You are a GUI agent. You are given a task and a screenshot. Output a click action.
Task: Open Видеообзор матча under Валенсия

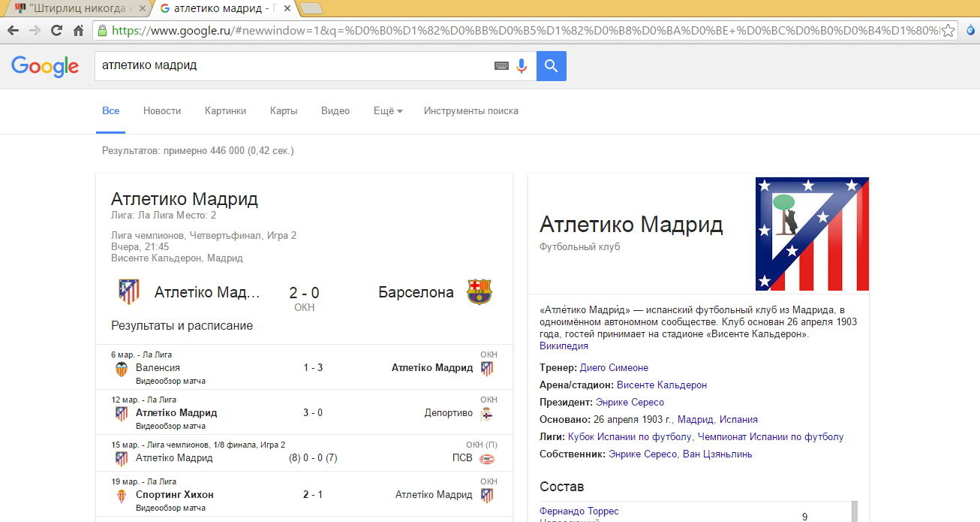(170, 381)
